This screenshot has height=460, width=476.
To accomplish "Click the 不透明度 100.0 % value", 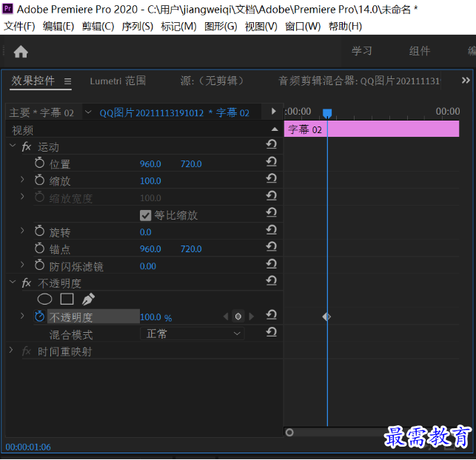I will click(x=156, y=317).
